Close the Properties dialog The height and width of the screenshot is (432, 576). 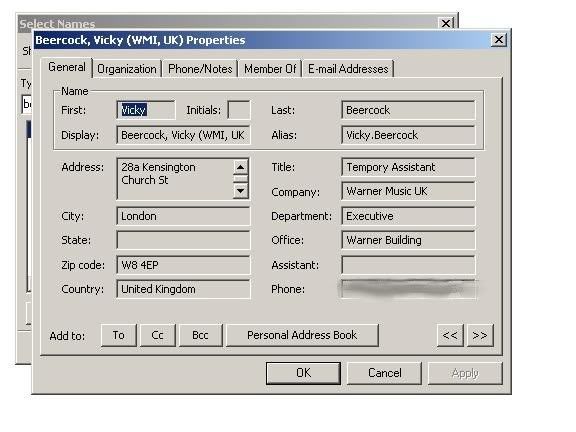pyautogui.click(x=498, y=40)
